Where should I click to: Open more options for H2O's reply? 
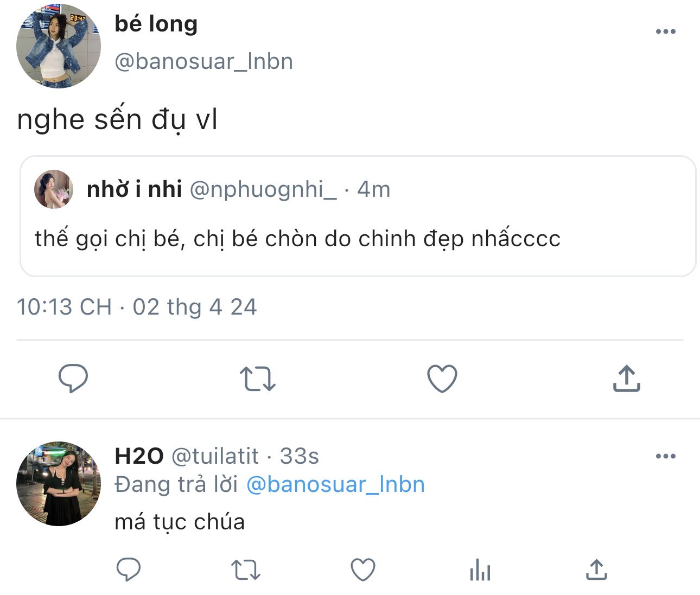pyautogui.click(x=665, y=456)
